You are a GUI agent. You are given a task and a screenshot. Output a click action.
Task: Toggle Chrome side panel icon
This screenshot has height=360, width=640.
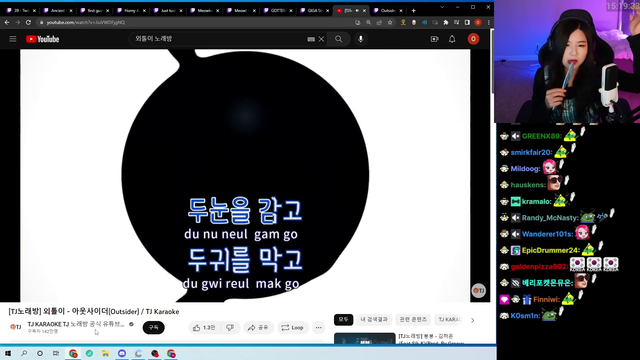coord(467,22)
